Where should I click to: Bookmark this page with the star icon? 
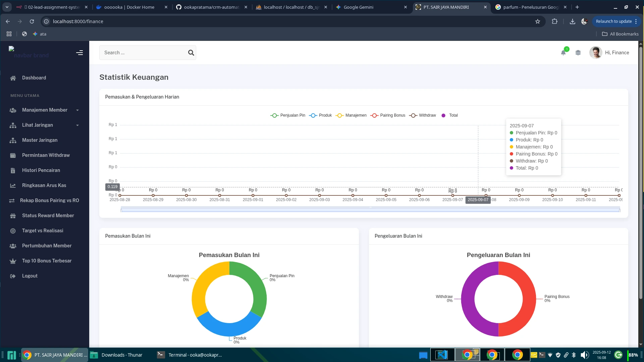tap(538, 21)
